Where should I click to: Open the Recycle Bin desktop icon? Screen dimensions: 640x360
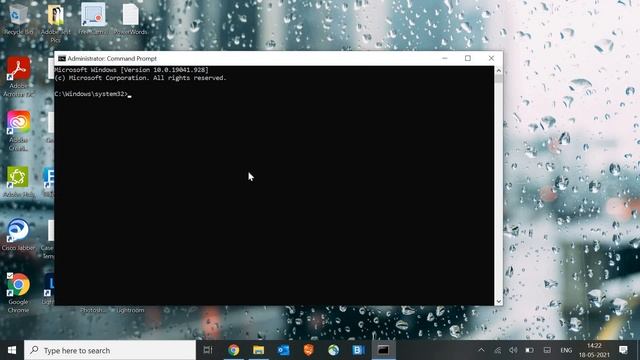point(18,18)
